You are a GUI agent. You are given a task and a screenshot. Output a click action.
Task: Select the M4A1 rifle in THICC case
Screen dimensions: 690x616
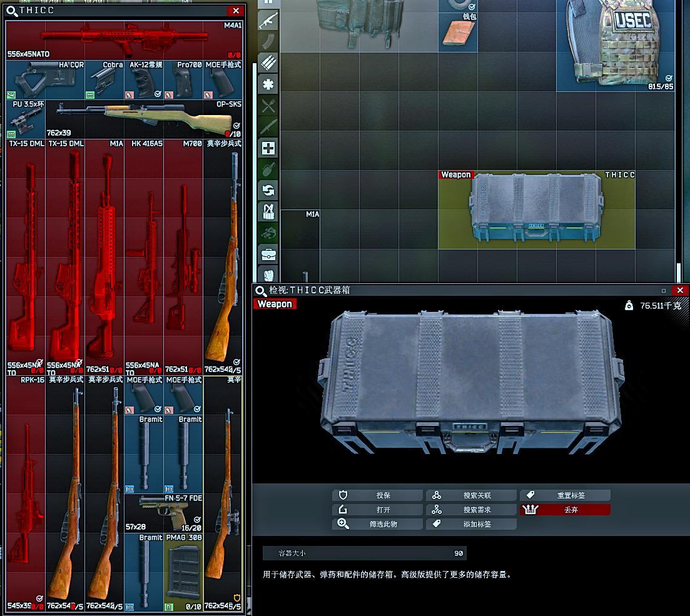124,40
